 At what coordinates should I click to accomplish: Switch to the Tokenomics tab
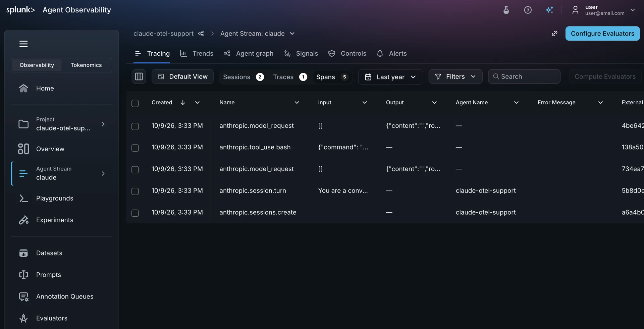[x=86, y=65]
